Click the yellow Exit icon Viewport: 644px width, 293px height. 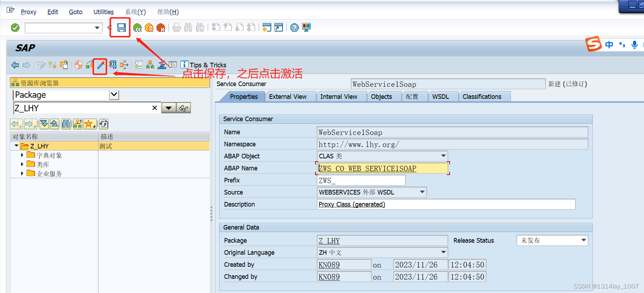(149, 28)
